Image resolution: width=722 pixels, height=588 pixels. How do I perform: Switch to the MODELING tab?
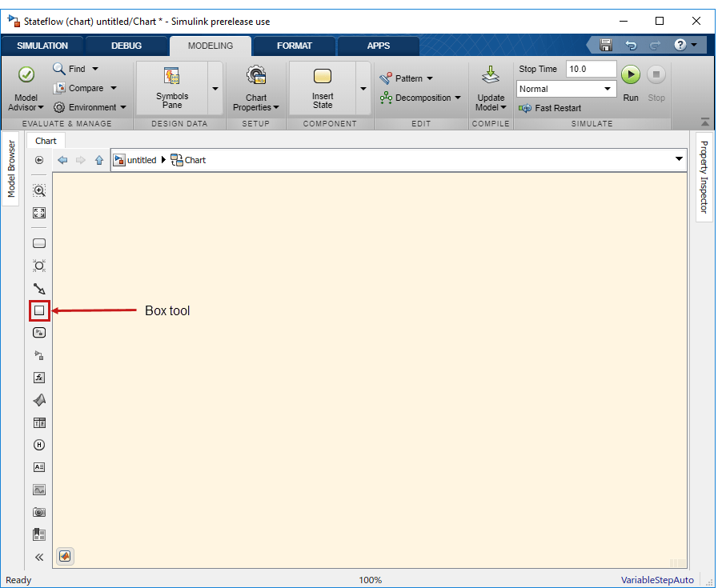[211, 46]
